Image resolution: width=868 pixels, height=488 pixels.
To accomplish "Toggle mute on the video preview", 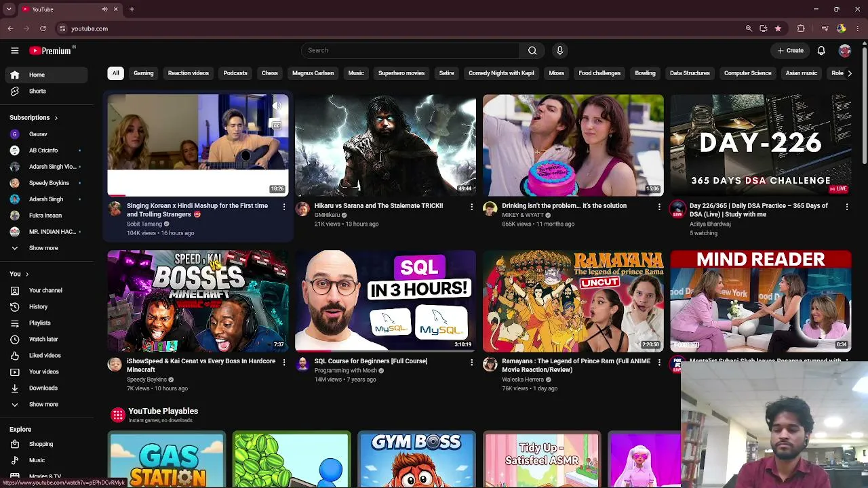I will pyautogui.click(x=276, y=106).
